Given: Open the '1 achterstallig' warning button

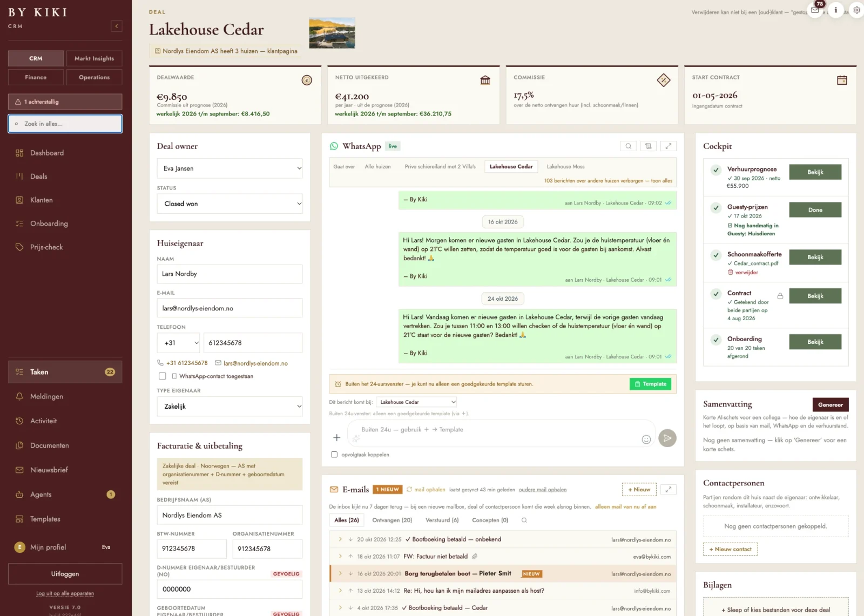Looking at the screenshot, I should (65, 101).
